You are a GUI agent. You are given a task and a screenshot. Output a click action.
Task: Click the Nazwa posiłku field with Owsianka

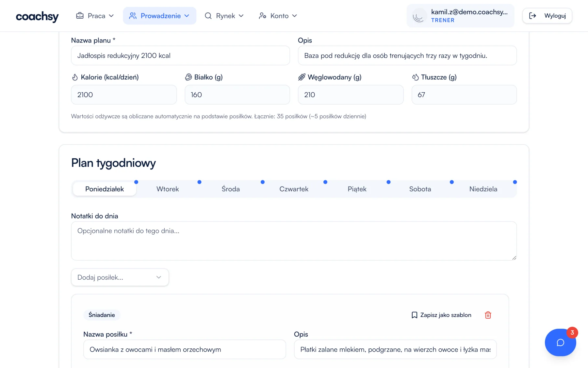(x=185, y=349)
